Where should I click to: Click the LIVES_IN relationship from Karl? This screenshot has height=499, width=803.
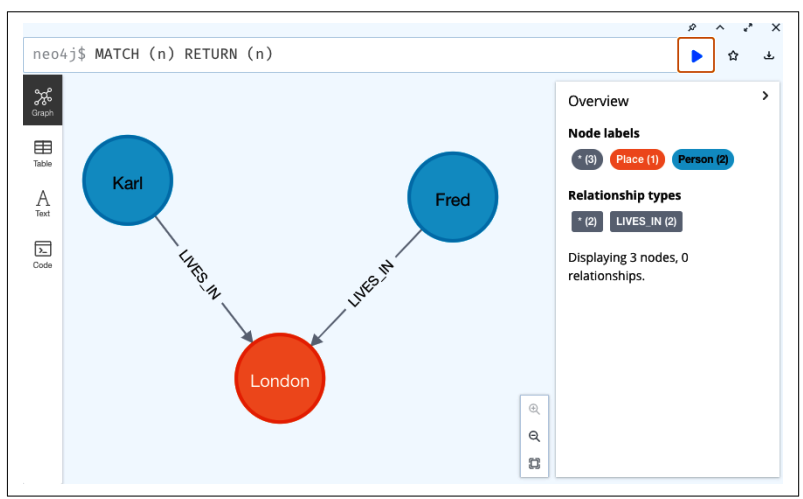[200, 274]
